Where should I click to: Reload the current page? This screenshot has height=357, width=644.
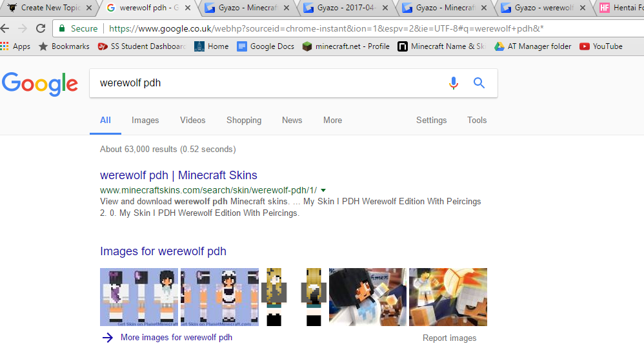click(40, 28)
